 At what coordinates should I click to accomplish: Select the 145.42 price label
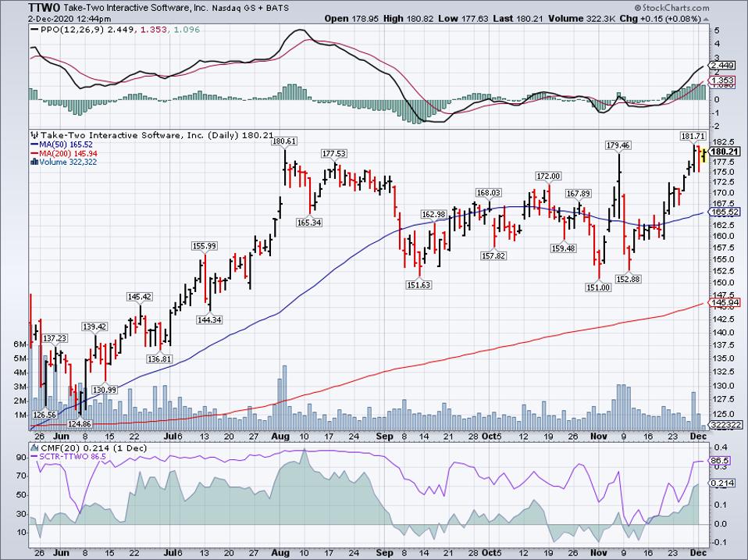[x=139, y=297]
